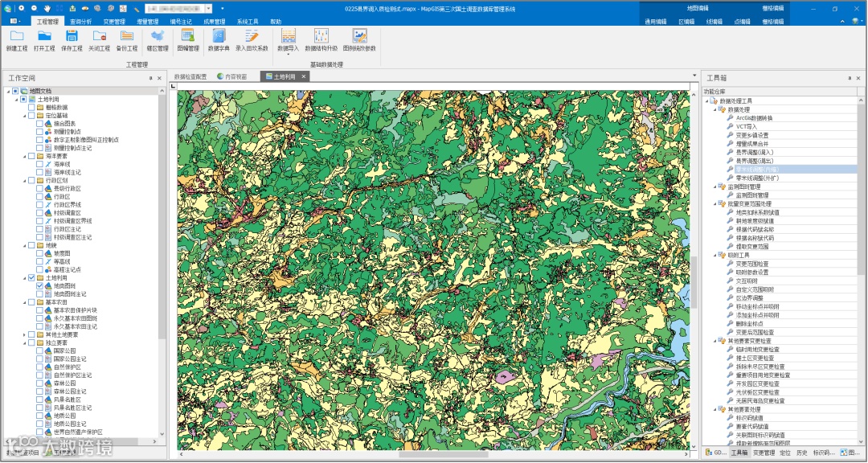Click the measure ruler icon
This screenshot has height=463, width=868.
pyautogui.click(x=136, y=9)
